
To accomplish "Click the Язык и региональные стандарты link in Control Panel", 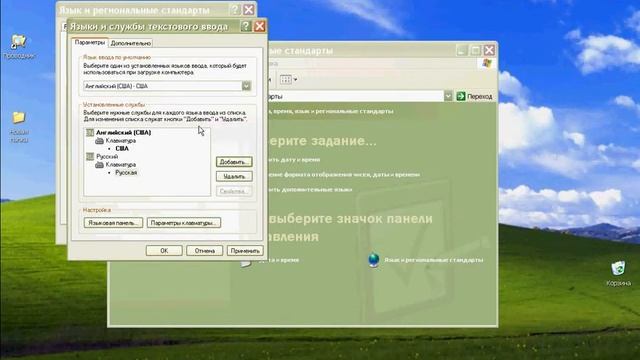I will (x=433, y=260).
